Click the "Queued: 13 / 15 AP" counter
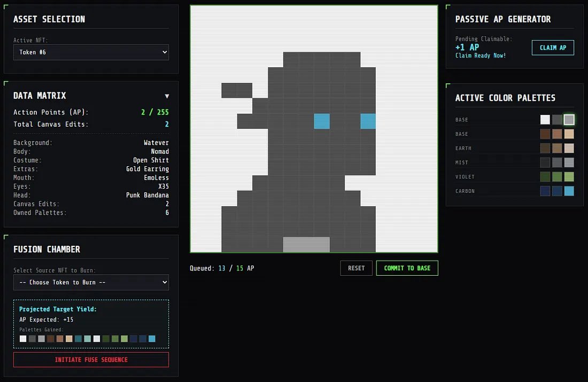588x382 pixels. [x=222, y=268]
